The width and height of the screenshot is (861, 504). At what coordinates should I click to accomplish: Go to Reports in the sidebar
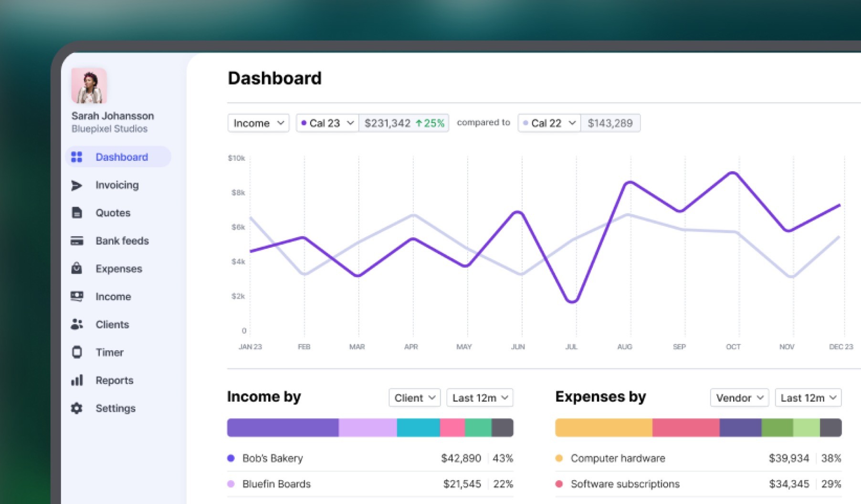coord(115,380)
